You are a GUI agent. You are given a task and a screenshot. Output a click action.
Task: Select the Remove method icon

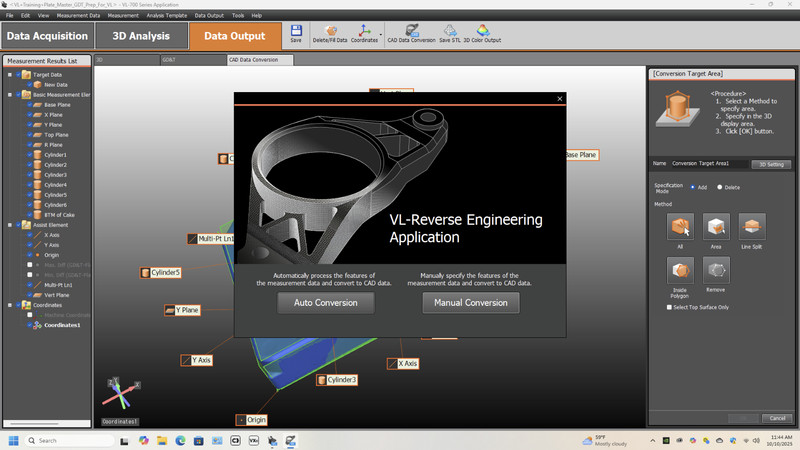coord(716,270)
